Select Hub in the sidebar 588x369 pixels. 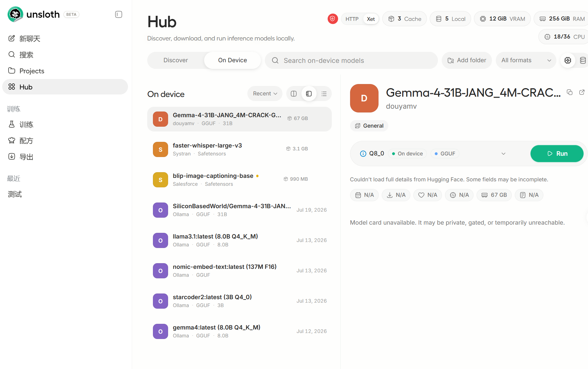[x=65, y=87]
